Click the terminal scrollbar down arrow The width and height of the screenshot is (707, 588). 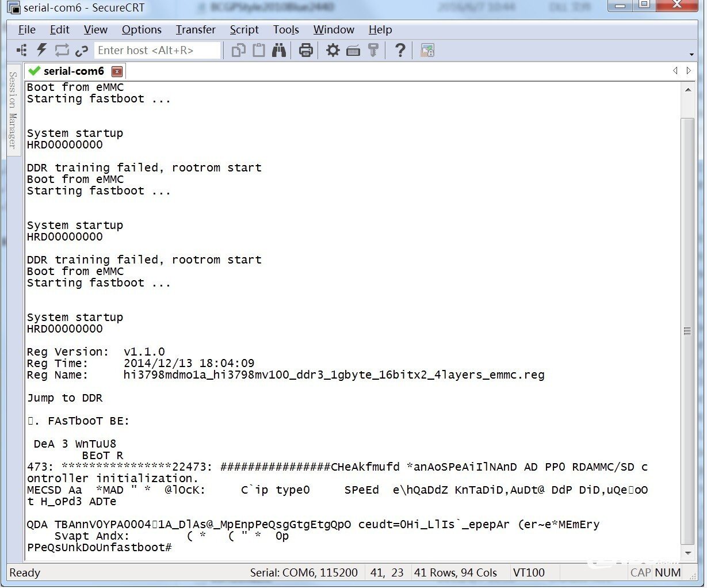(687, 553)
